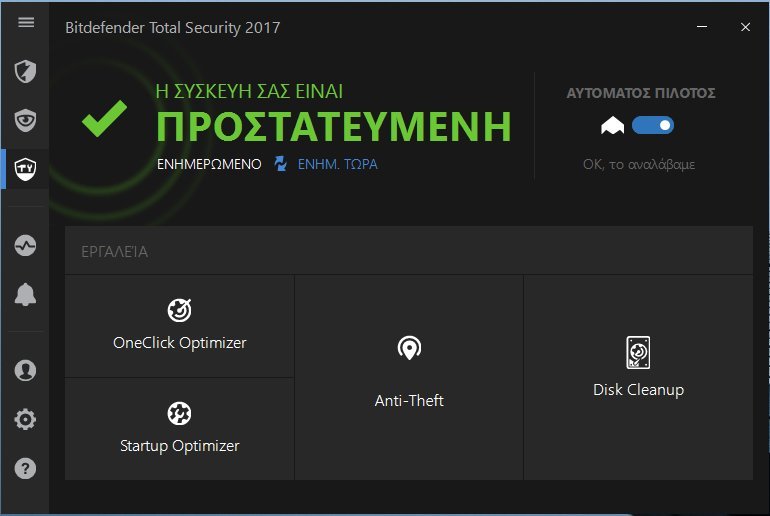Image resolution: width=770 pixels, height=516 pixels.
Task: Open the user account icon
Action: tap(25, 370)
